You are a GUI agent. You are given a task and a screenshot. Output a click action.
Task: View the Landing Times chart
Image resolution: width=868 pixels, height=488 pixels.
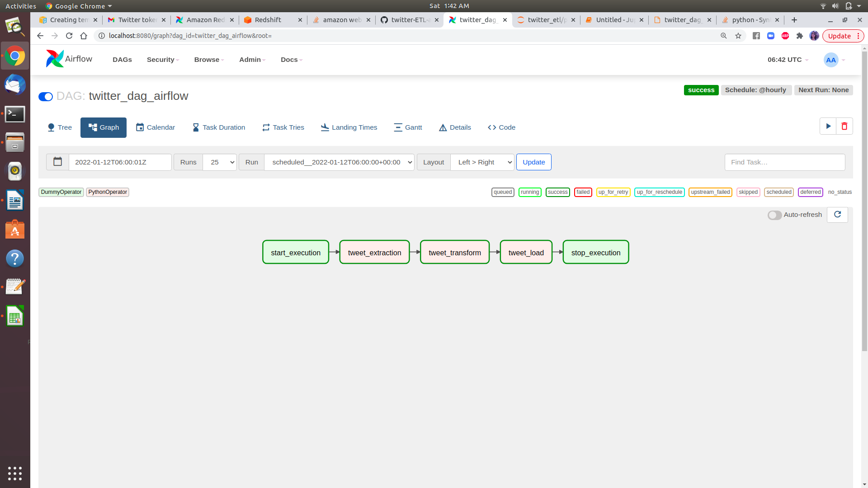point(349,127)
